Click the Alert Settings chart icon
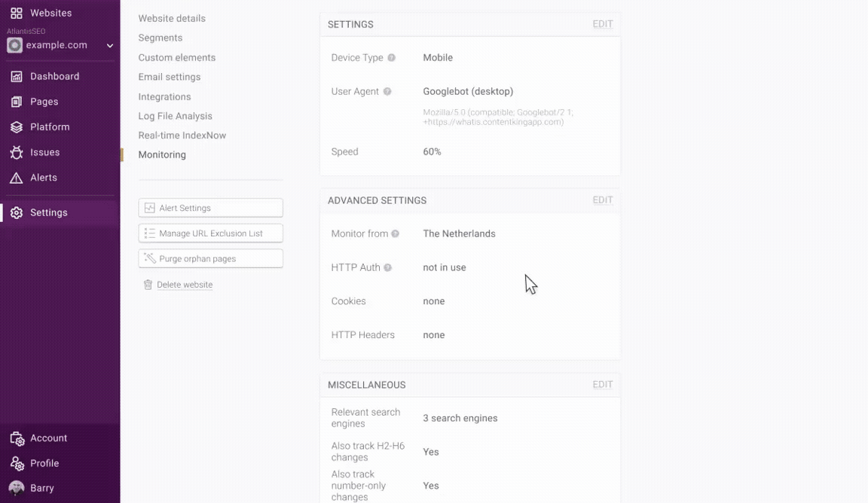The image size is (868, 503). (x=149, y=208)
